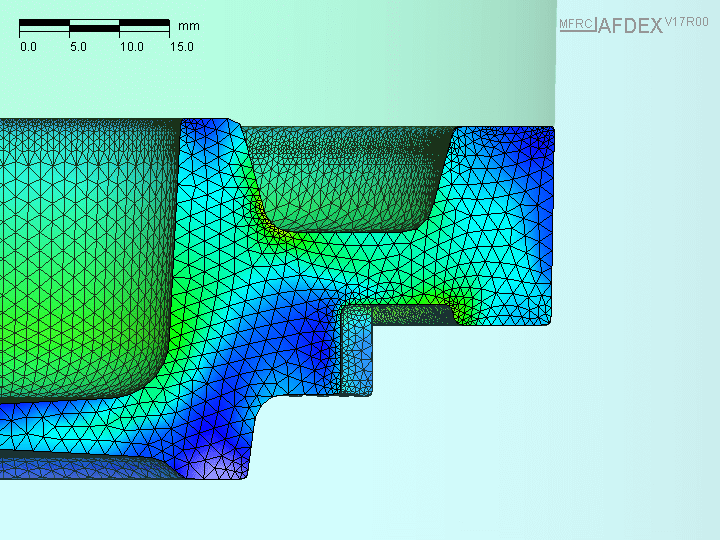This screenshot has height=540, width=720.
Task: Click the 5.0 scale bar label
Action: coord(78,47)
